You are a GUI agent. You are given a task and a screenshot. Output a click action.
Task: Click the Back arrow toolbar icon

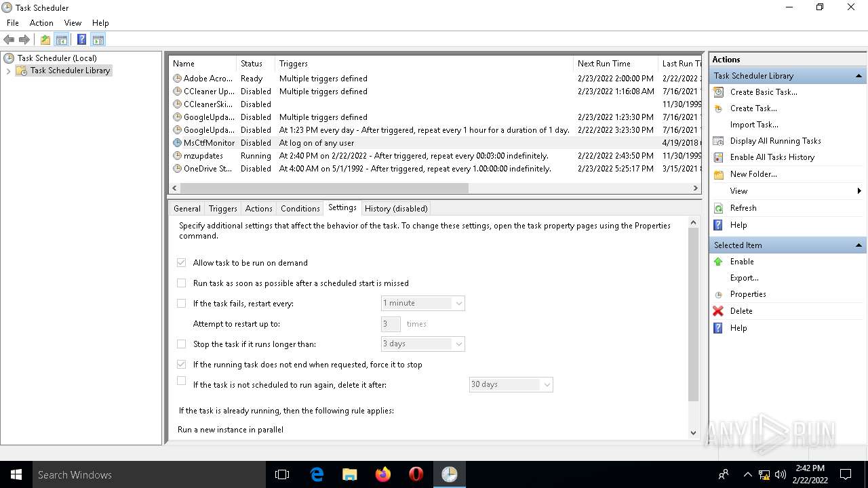(x=9, y=40)
